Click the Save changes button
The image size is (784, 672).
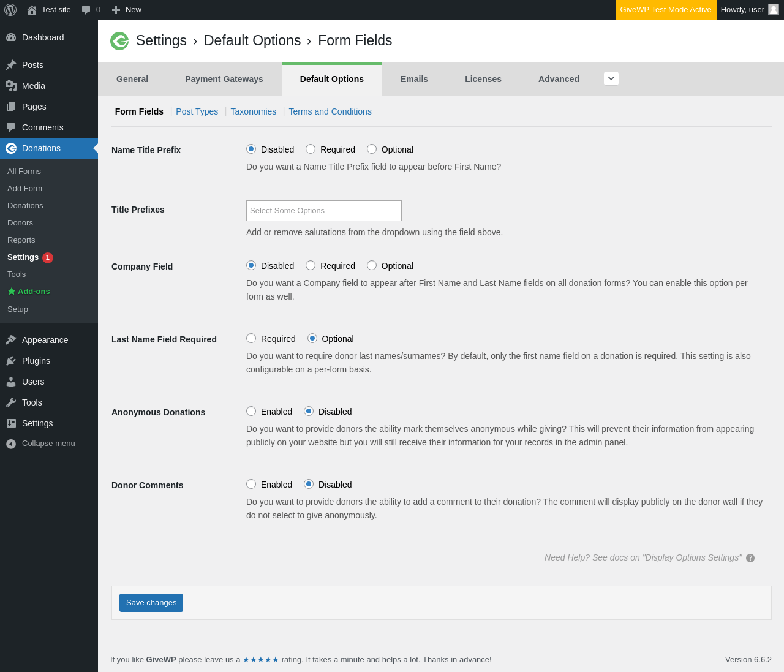[151, 603]
